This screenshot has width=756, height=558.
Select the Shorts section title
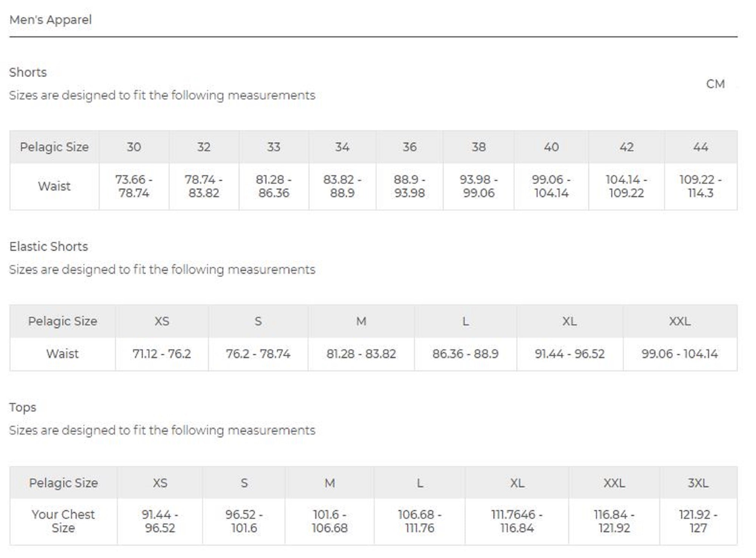[x=28, y=72]
